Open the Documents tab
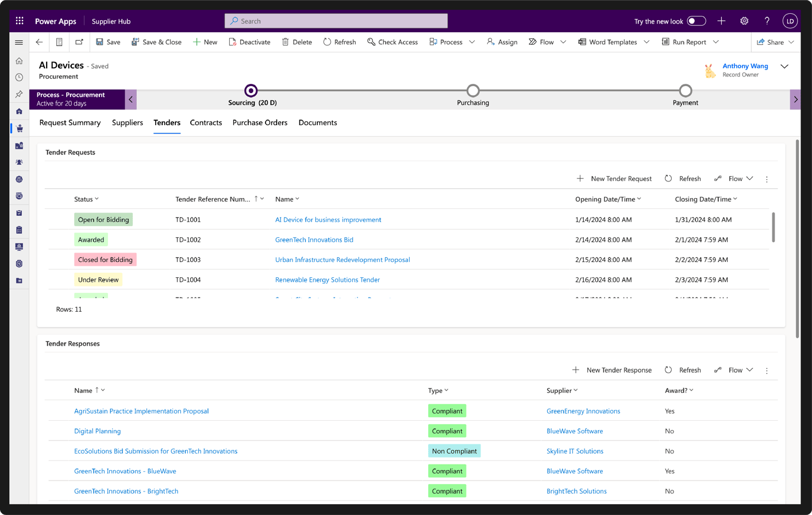The width and height of the screenshot is (812, 515). (x=318, y=122)
